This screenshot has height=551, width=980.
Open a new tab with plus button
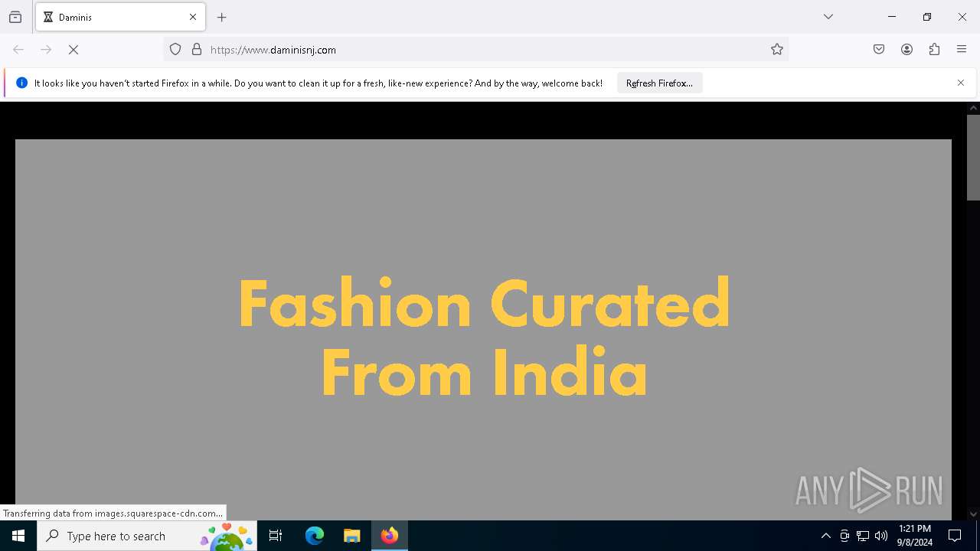[222, 17]
